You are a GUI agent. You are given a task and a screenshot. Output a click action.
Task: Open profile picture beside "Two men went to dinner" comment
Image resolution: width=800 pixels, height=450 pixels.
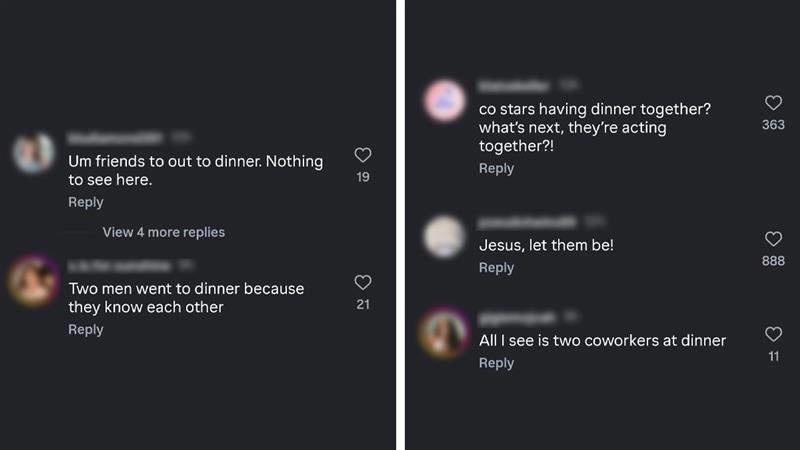33,280
